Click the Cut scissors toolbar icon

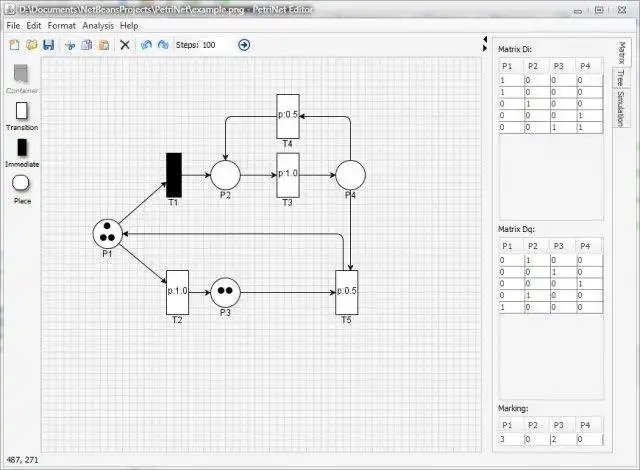pyautogui.click(x=70, y=45)
